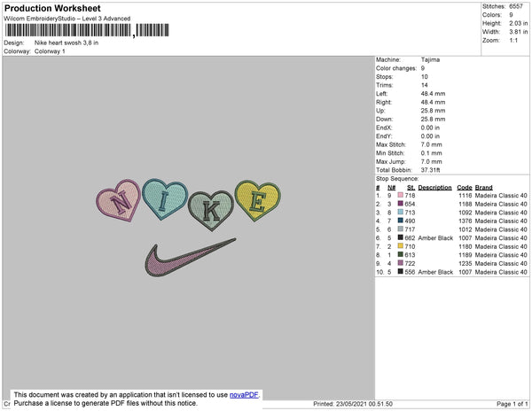Screen dimensions: 532x411
Task: Click the Zoom value '1:1'
Action: (513, 41)
